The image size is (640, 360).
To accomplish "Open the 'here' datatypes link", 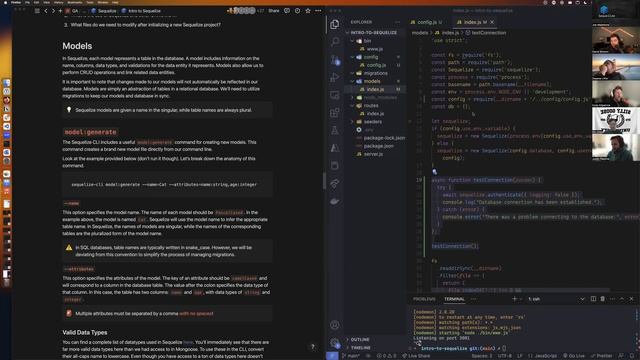I will [x=188, y=342].
